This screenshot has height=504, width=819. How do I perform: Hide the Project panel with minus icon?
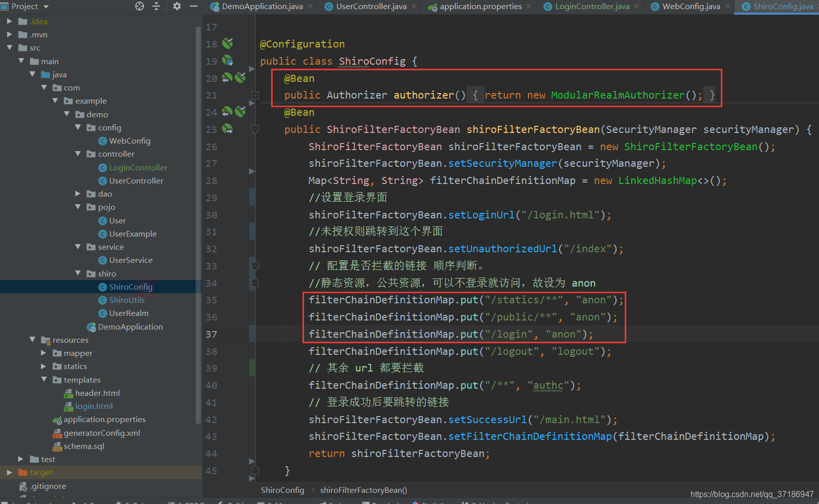(x=193, y=6)
